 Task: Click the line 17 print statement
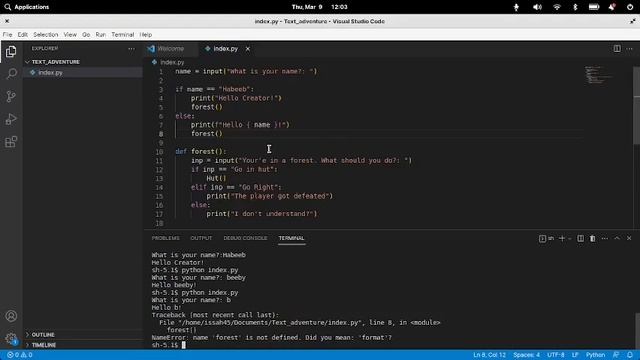point(262,214)
